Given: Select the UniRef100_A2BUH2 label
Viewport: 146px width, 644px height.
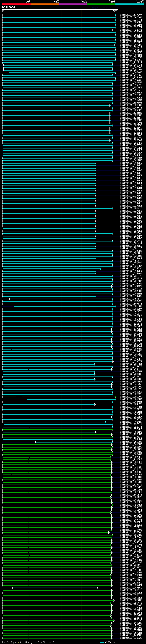Looking at the screenshot, I should click(131, 435).
